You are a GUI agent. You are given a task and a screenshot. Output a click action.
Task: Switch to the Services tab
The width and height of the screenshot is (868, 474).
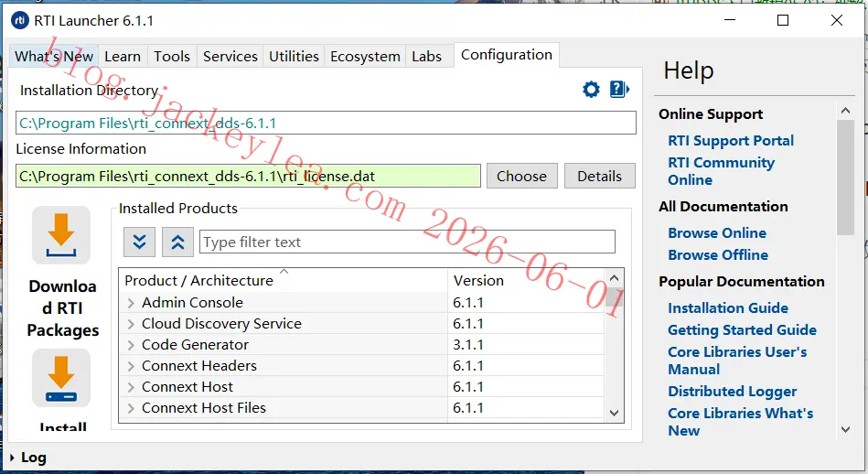click(x=230, y=57)
